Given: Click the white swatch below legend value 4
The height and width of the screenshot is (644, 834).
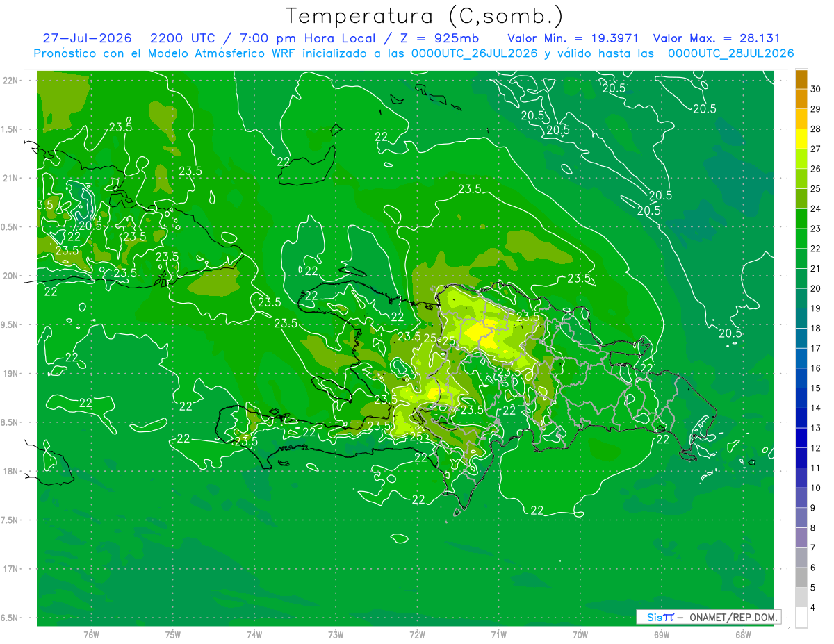Looking at the screenshot, I should coord(801,618).
